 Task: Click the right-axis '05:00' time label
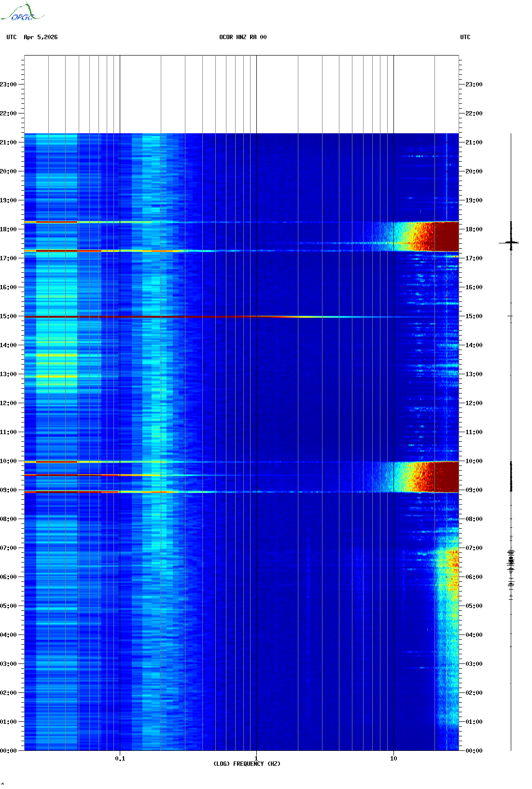tap(474, 606)
